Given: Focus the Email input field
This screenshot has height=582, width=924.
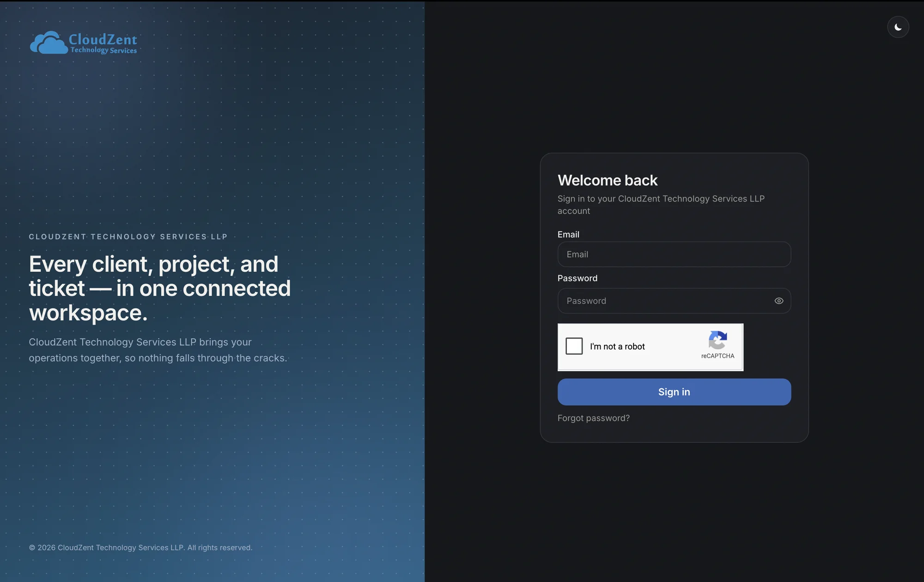Looking at the screenshot, I should point(674,254).
